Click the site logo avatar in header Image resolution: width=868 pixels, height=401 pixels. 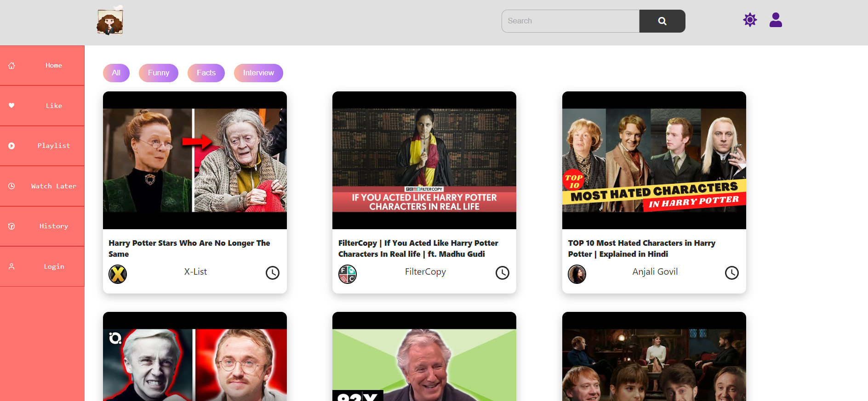pos(110,22)
